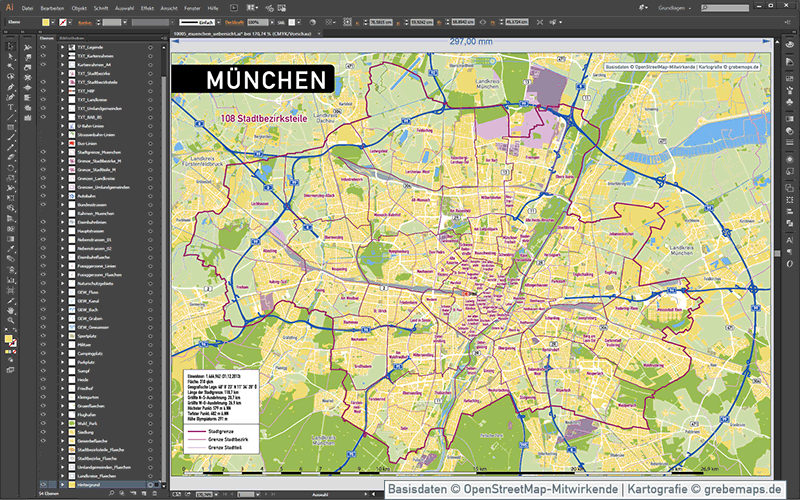
Task: Pick the Zoom magnifier tool
Action: click(x=10, y=320)
